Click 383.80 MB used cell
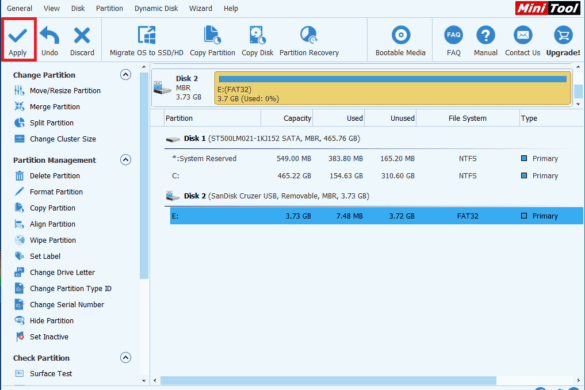This screenshot has width=585, height=390. point(345,159)
